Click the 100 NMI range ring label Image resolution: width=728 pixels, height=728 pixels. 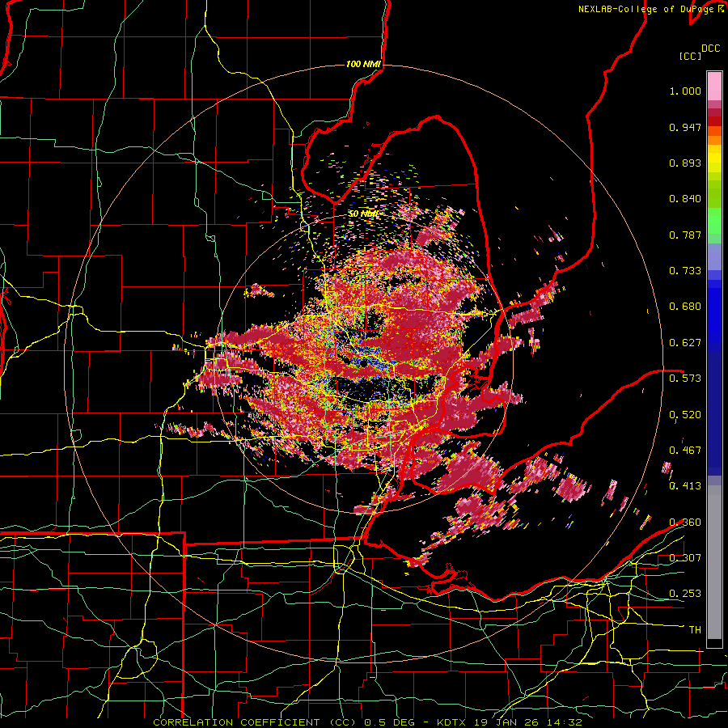(363, 64)
